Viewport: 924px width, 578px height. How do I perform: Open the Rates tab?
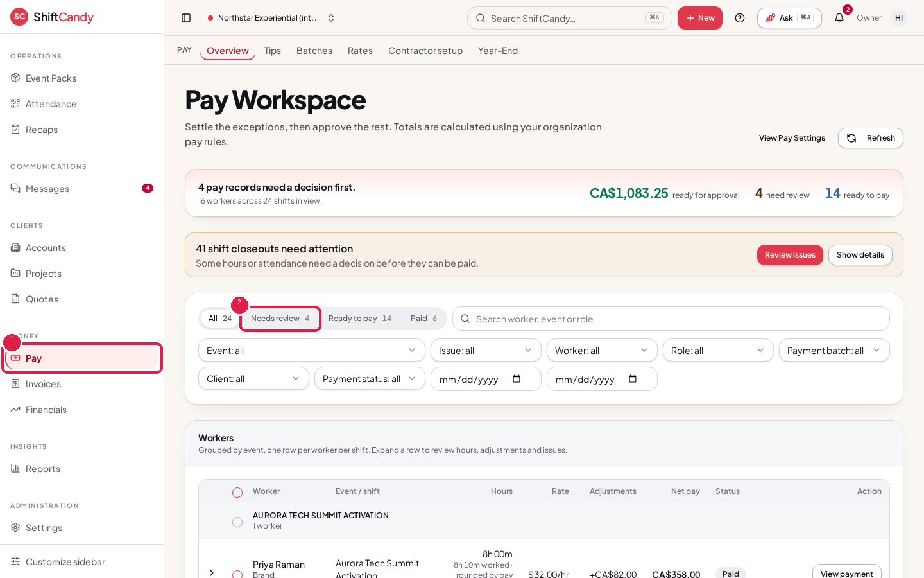point(360,51)
